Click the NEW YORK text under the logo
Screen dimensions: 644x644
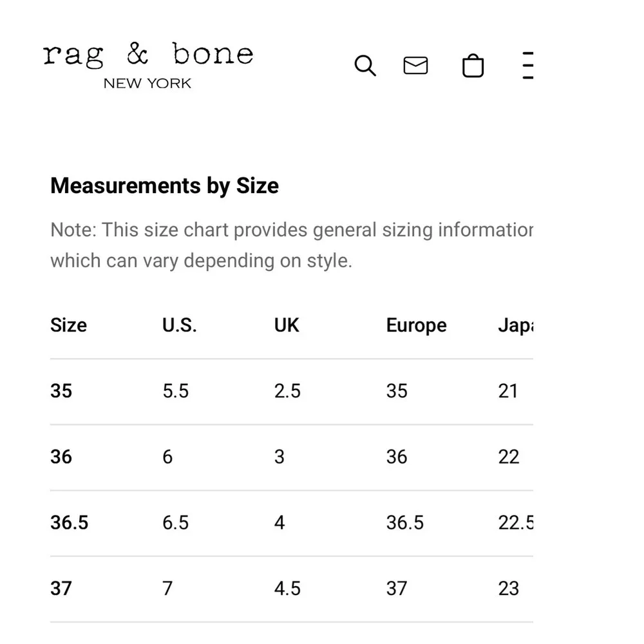pyautogui.click(x=147, y=83)
